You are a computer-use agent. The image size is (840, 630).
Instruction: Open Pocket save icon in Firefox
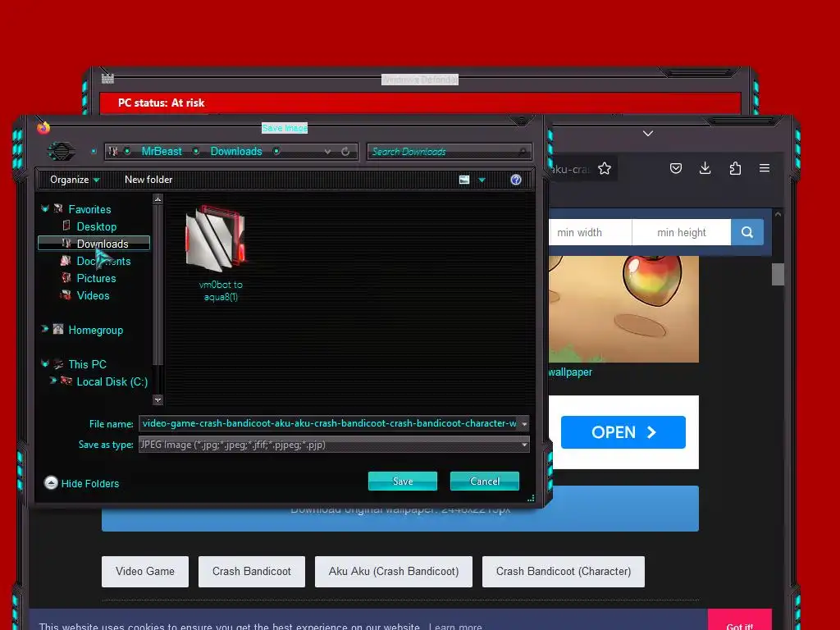coord(676,168)
